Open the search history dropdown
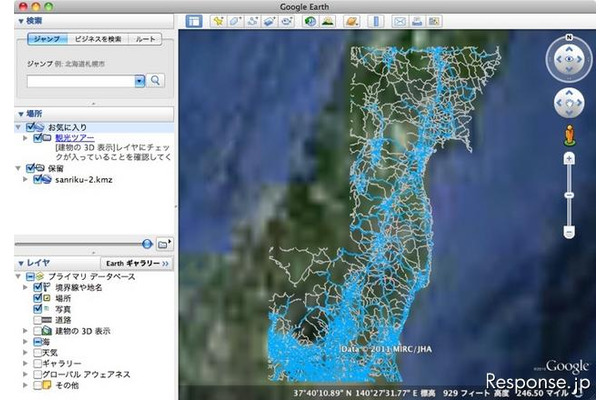610x400 pixels. point(140,81)
